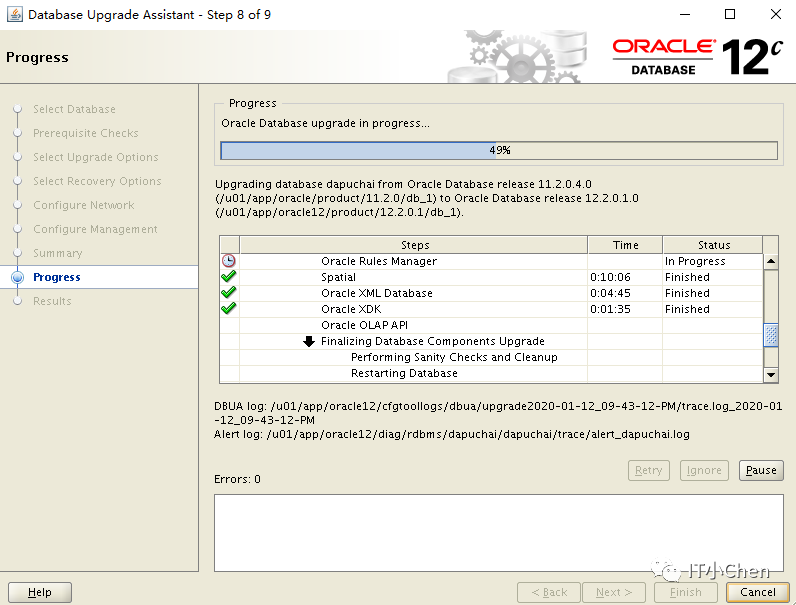Click the Retry button

(648, 470)
